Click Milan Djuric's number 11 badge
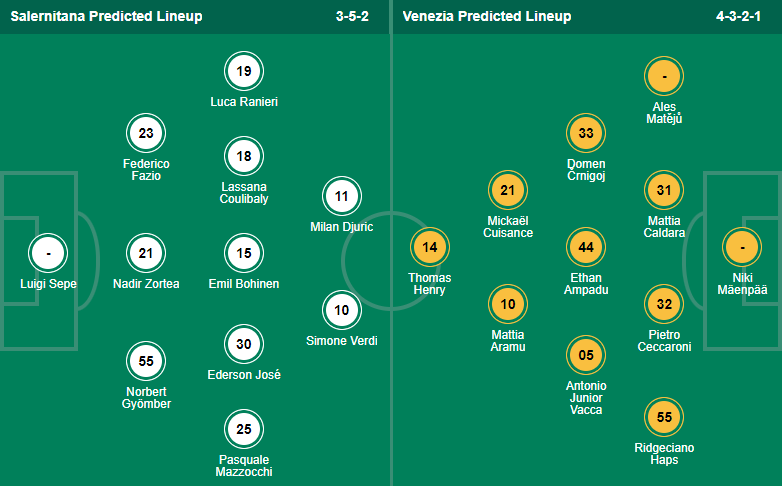This screenshot has width=782, height=486. click(x=342, y=196)
